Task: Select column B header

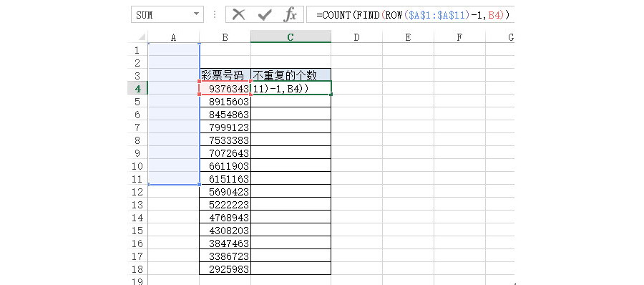Action: (225, 37)
